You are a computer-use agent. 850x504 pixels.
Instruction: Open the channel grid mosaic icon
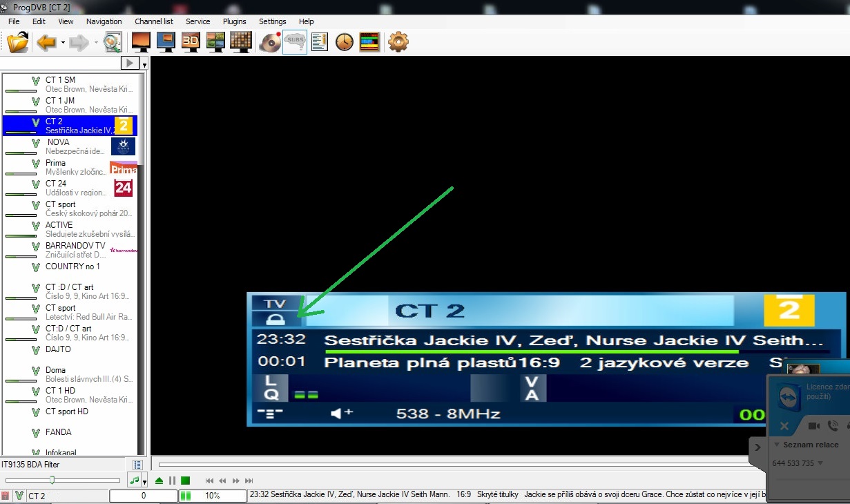(x=240, y=42)
